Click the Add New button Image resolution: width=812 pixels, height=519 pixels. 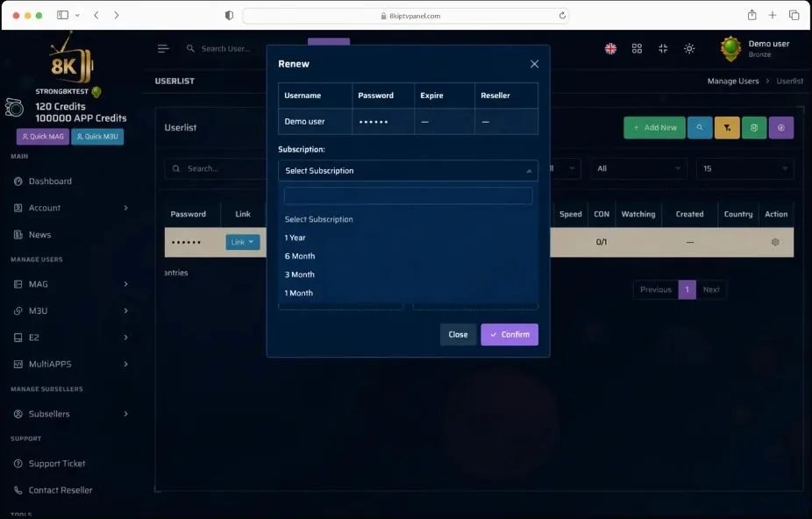pos(654,127)
